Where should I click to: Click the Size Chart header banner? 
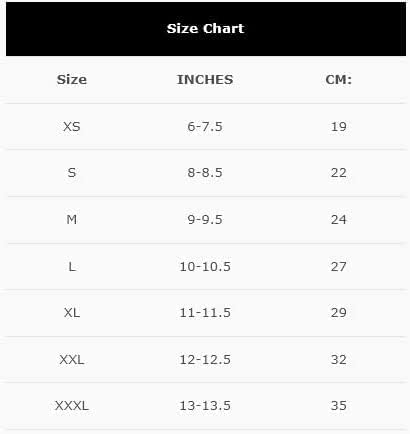[x=206, y=29]
